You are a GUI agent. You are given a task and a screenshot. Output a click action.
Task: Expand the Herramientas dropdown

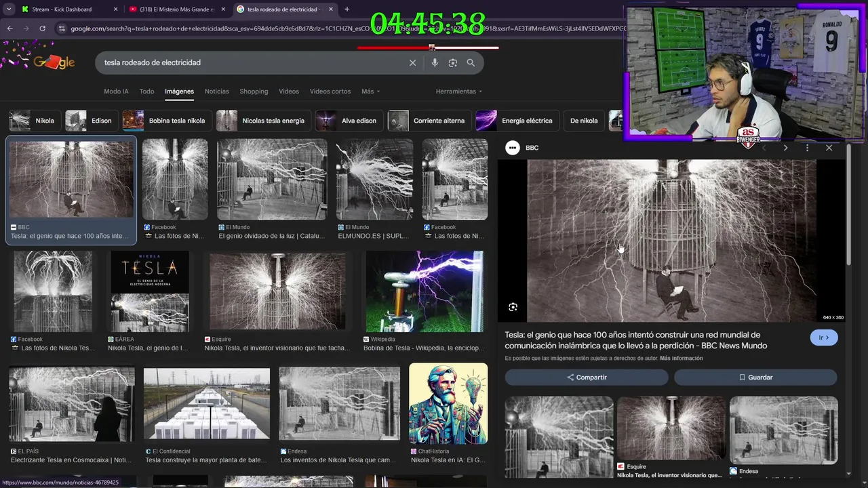click(459, 91)
